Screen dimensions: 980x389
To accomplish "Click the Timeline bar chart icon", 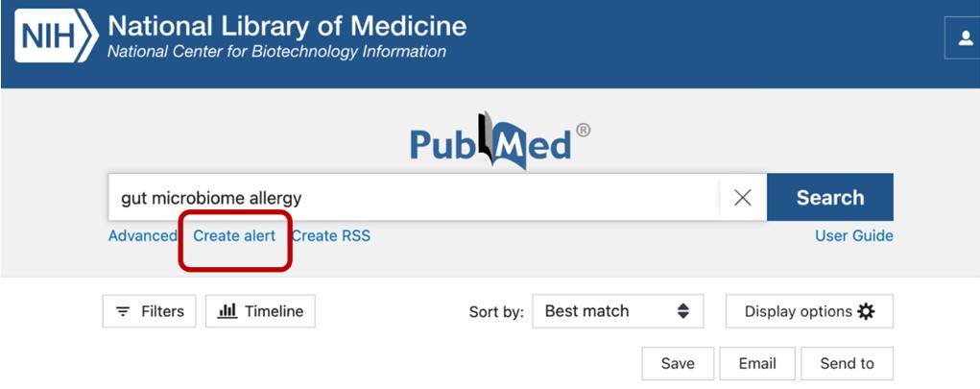I will pyautogui.click(x=227, y=311).
